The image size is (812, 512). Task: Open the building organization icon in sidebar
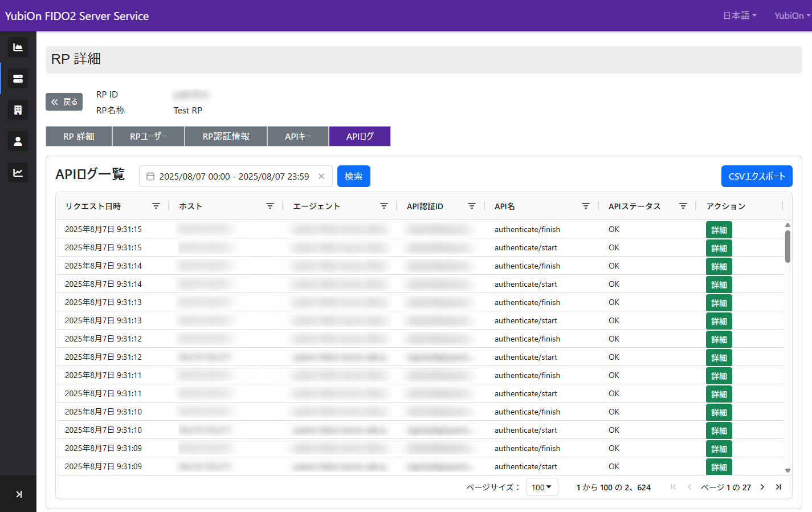(18, 110)
